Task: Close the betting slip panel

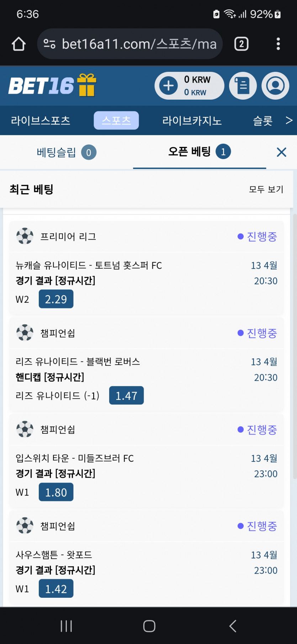Action: point(281,152)
